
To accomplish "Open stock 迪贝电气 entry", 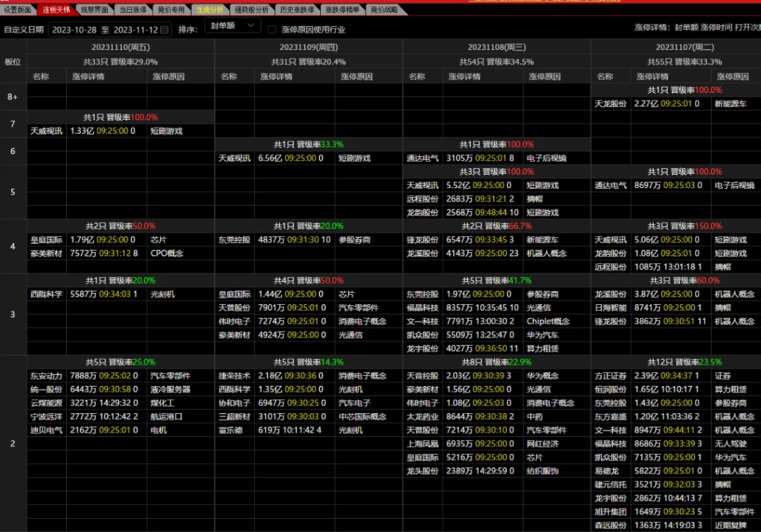I will pyautogui.click(x=45, y=429).
